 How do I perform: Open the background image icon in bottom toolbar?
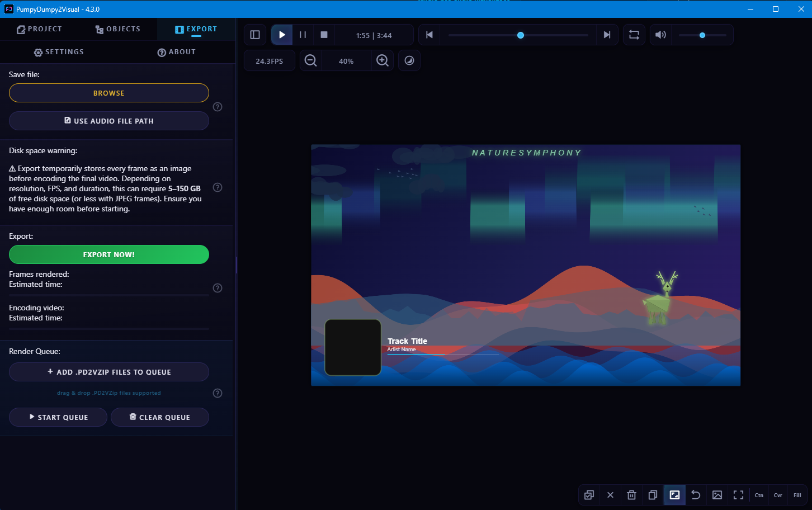(716, 495)
